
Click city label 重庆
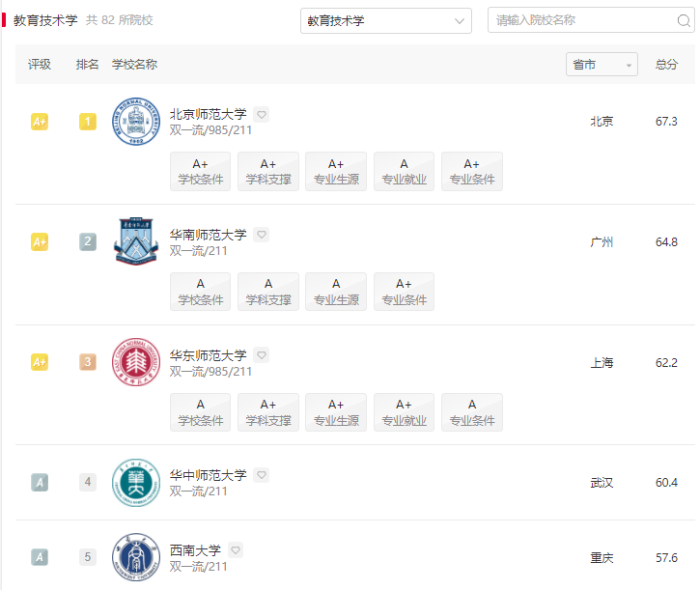tap(602, 557)
